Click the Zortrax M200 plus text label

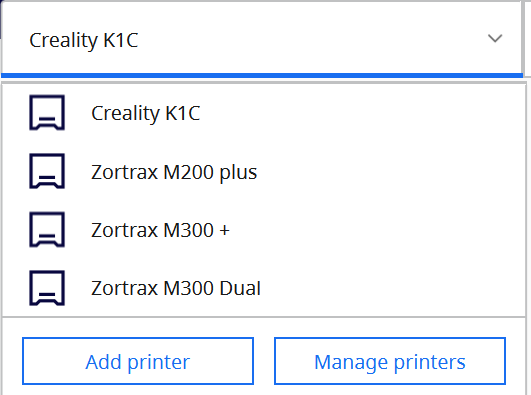click(x=174, y=172)
